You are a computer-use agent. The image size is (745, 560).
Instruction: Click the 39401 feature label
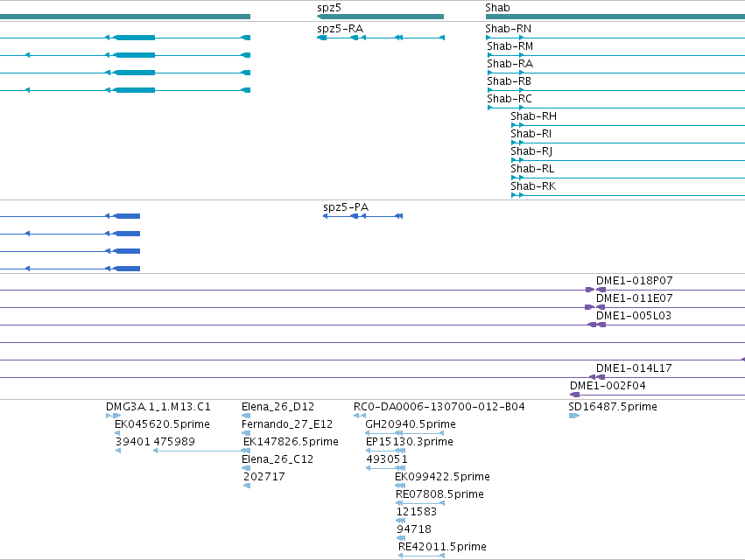click(133, 442)
